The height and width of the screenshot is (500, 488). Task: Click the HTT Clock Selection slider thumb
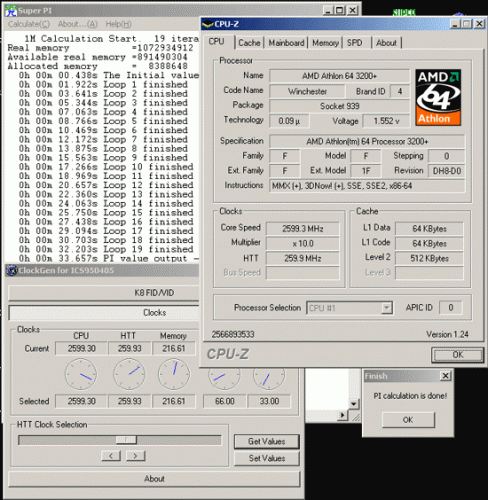click(126, 440)
